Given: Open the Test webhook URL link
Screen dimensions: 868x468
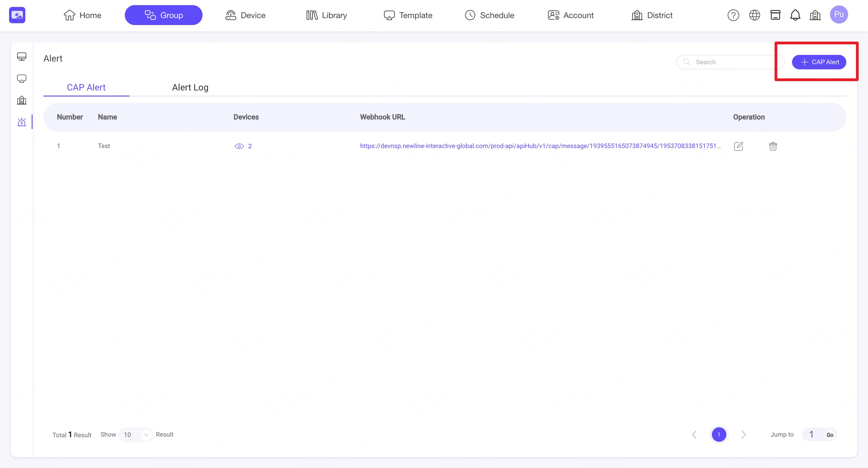Looking at the screenshot, I should (540, 146).
